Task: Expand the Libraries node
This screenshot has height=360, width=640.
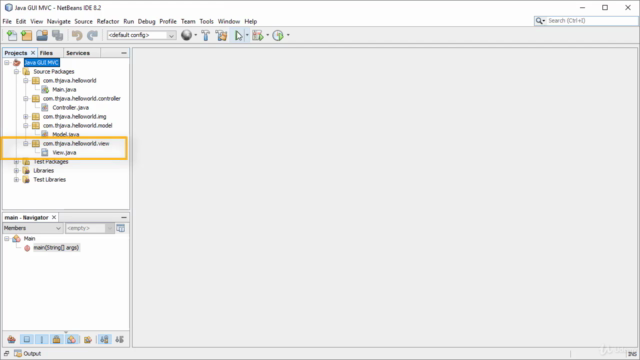Action: (x=16, y=170)
